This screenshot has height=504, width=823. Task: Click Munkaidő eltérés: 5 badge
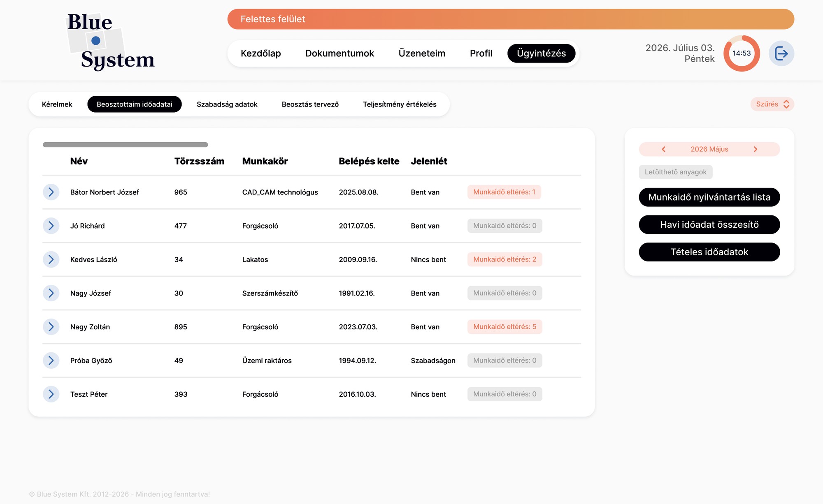[504, 327]
